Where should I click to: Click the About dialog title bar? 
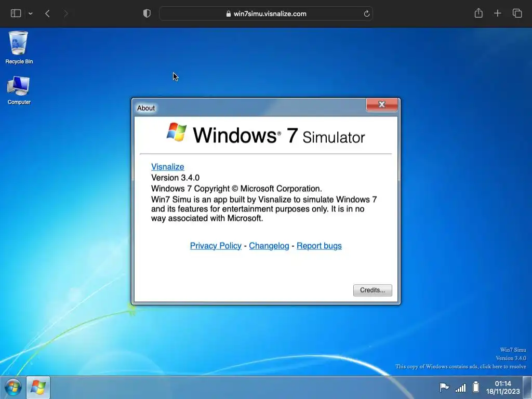250,108
